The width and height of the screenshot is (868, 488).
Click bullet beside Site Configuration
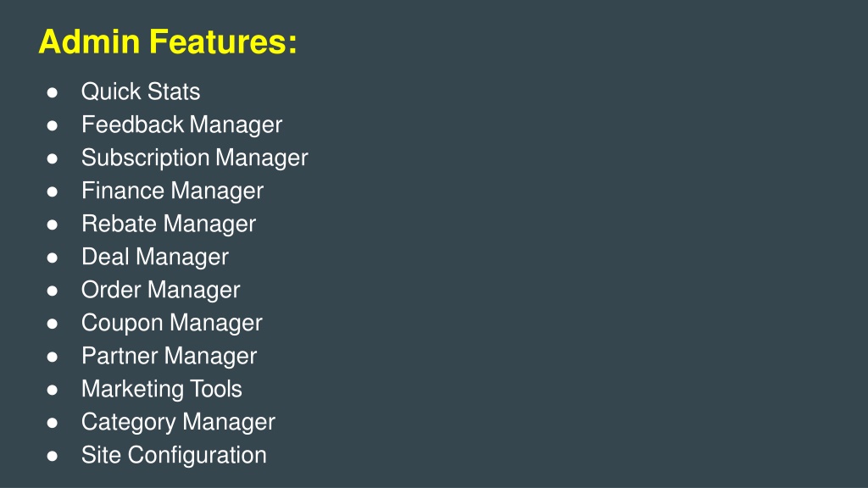[52, 456]
